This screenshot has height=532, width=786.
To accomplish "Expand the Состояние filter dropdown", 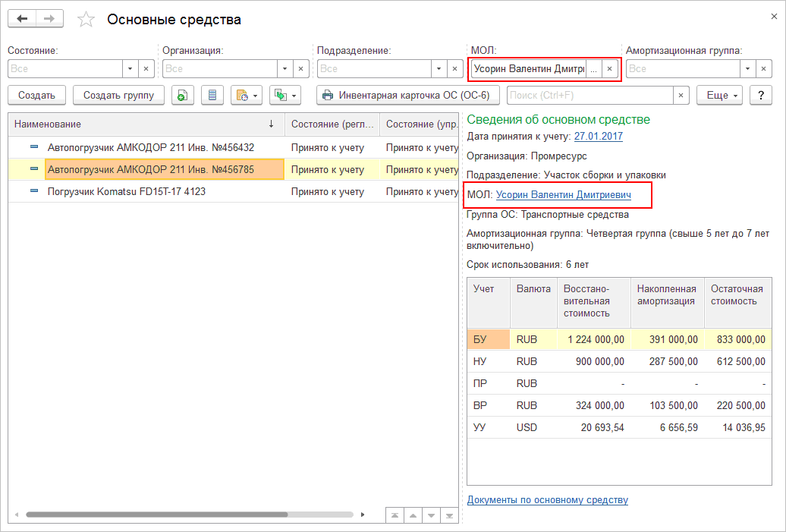I will pyautogui.click(x=129, y=69).
